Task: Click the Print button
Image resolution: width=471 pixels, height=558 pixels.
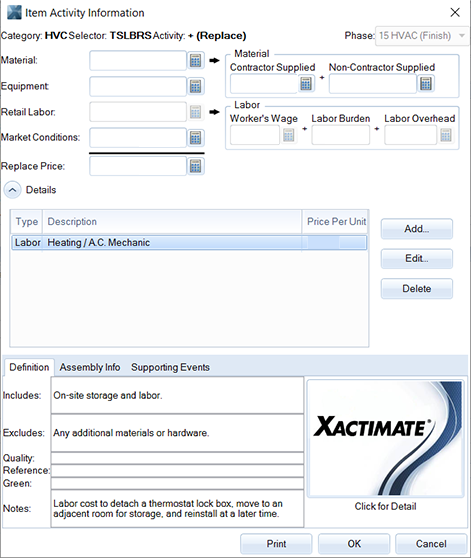Action: tap(276, 544)
